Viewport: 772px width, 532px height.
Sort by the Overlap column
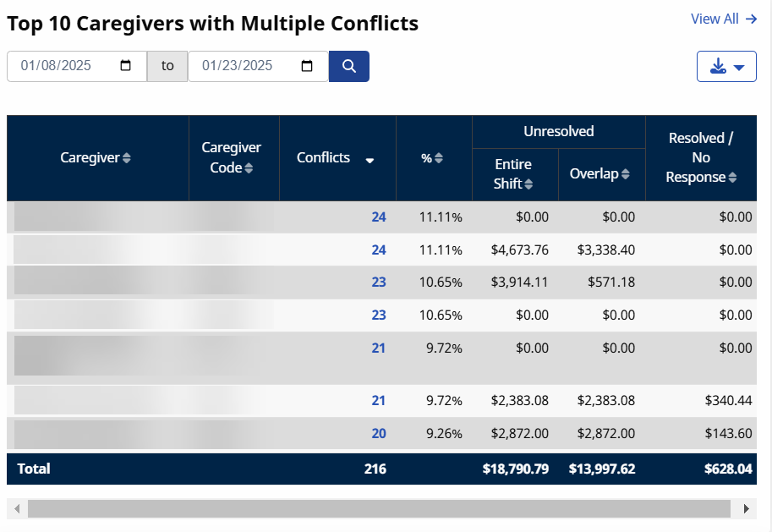click(625, 174)
